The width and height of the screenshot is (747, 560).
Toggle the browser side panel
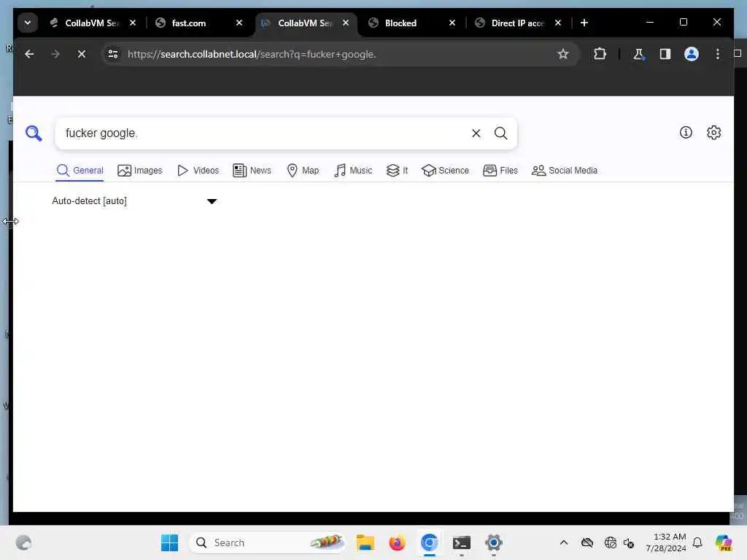[x=665, y=54]
